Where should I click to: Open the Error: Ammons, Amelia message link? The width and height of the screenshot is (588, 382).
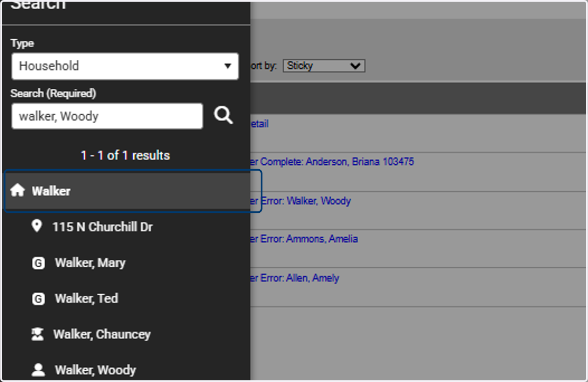[x=304, y=239]
